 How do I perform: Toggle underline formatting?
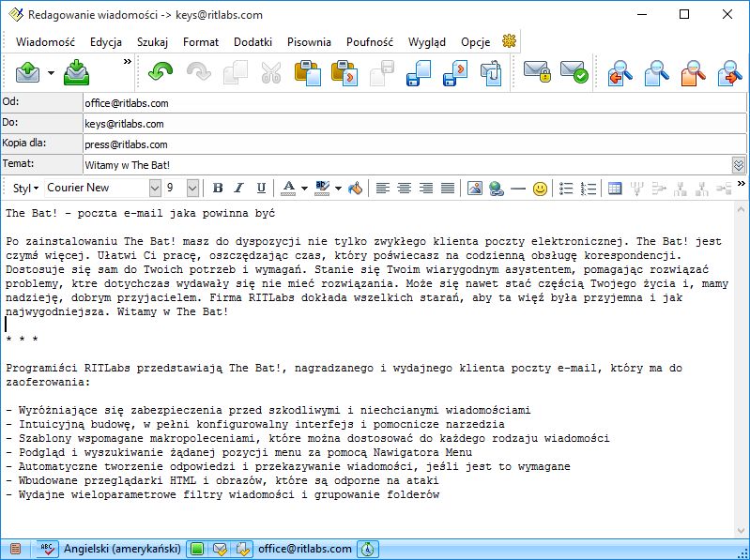pyautogui.click(x=261, y=188)
